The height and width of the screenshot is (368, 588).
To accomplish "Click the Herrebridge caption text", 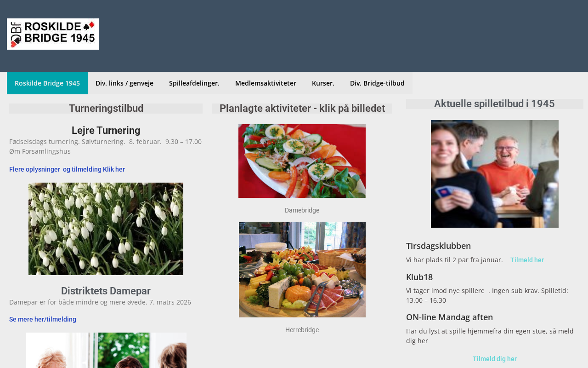I will [x=302, y=330].
